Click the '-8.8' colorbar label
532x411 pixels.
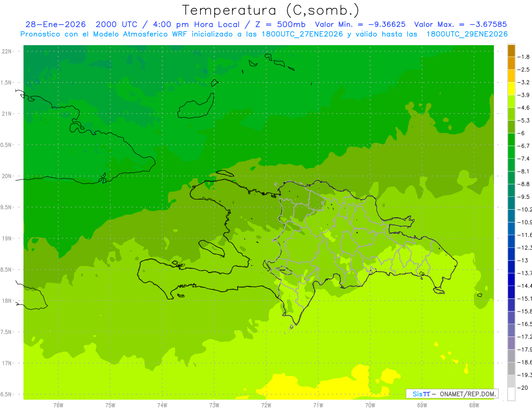tap(524, 184)
